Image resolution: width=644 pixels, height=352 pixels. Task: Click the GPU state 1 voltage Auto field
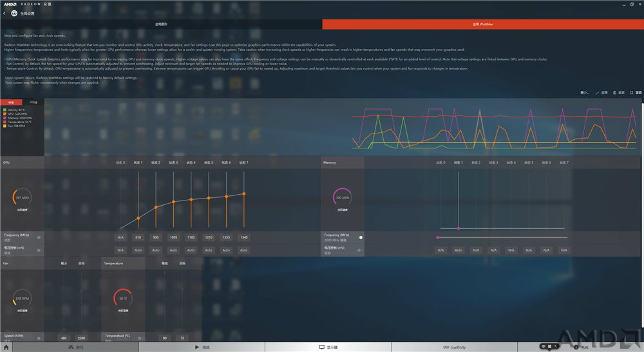pyautogui.click(x=138, y=250)
